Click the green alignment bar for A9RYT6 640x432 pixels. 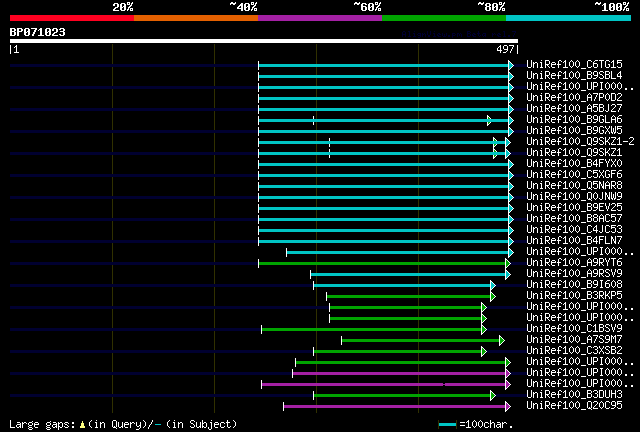[382, 263]
